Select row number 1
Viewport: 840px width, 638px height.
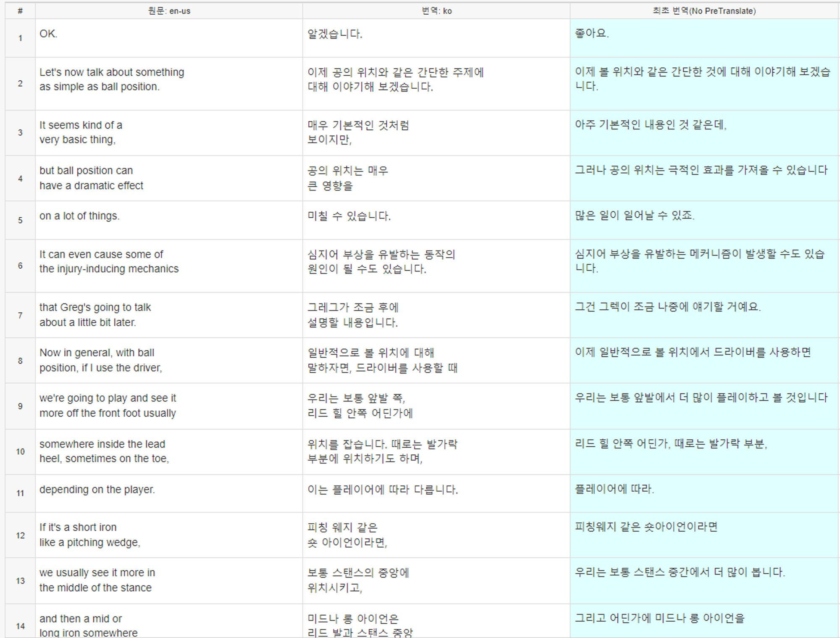(x=20, y=38)
